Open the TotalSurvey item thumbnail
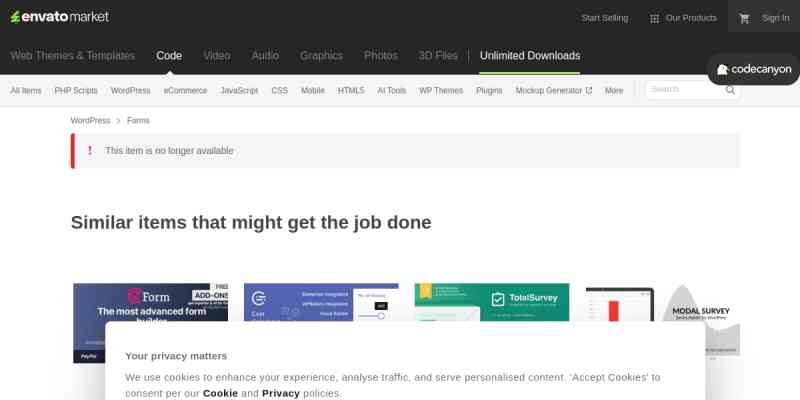The height and width of the screenshot is (400, 800). [x=492, y=303]
